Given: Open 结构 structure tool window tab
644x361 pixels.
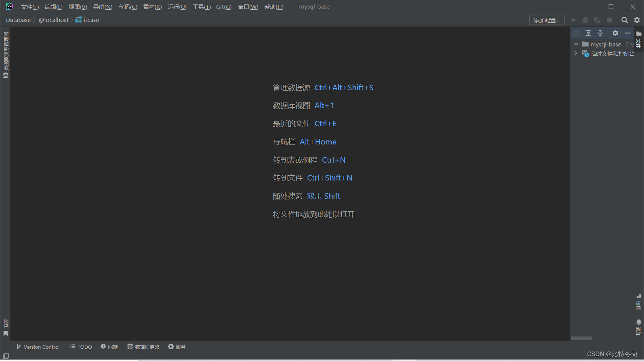Looking at the screenshot, I should [x=639, y=302].
